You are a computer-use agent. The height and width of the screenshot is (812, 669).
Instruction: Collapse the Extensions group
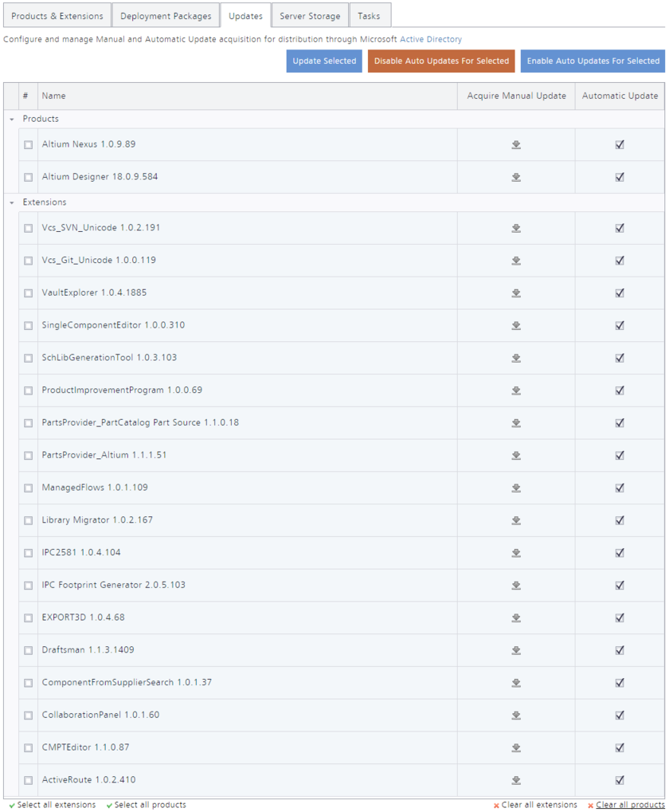pyautogui.click(x=11, y=202)
